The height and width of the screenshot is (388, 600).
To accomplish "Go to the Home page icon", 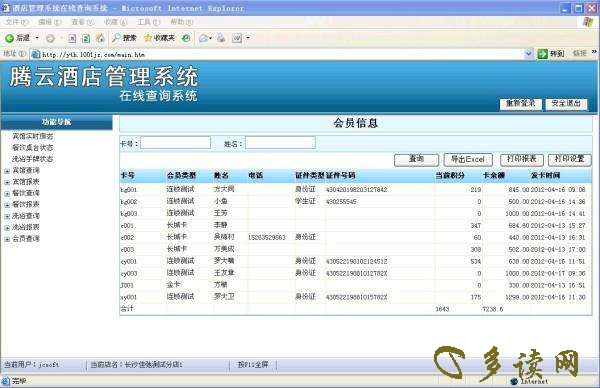I will tap(100, 38).
